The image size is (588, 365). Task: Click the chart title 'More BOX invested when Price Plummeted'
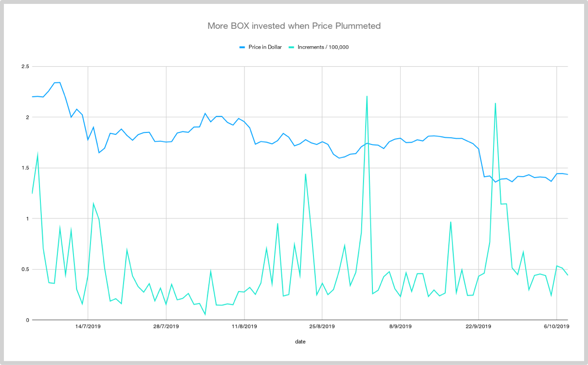294,26
